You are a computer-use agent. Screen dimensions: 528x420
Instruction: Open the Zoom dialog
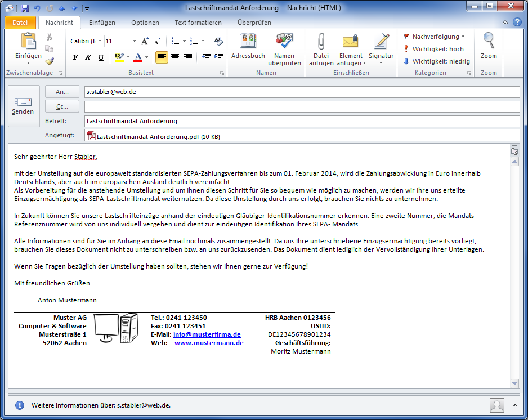(x=489, y=46)
